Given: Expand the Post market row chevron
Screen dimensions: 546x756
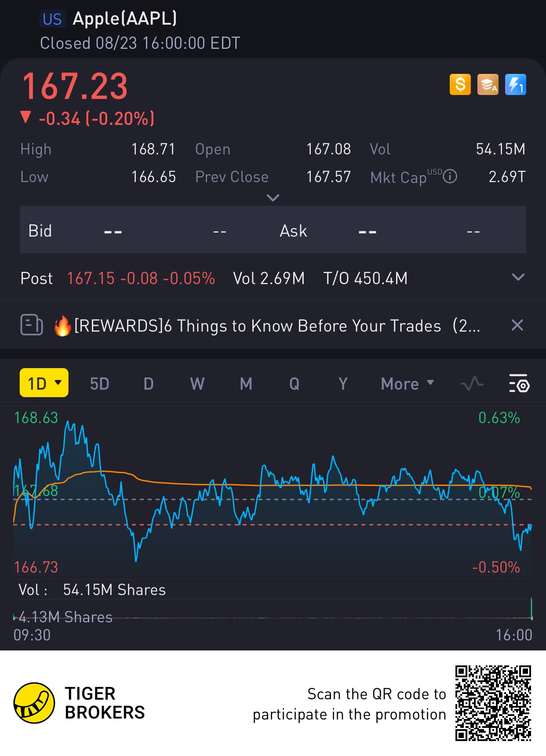Looking at the screenshot, I should click(518, 277).
